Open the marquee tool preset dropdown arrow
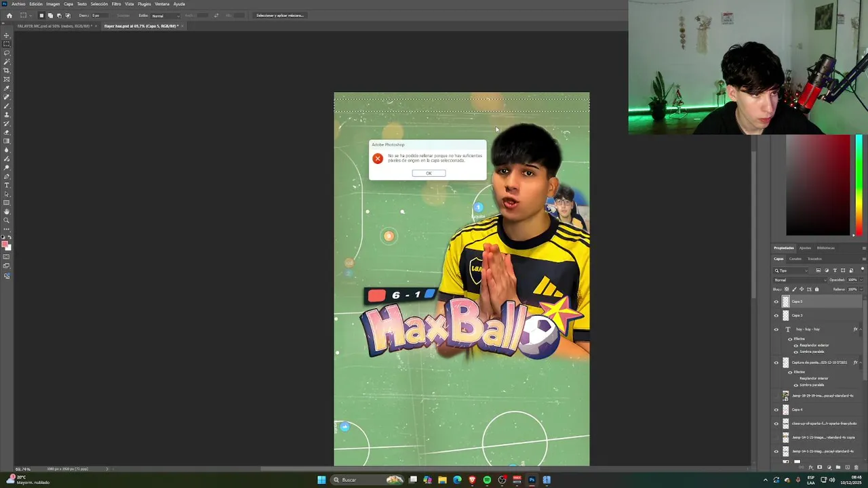The image size is (868, 488). 31,16
